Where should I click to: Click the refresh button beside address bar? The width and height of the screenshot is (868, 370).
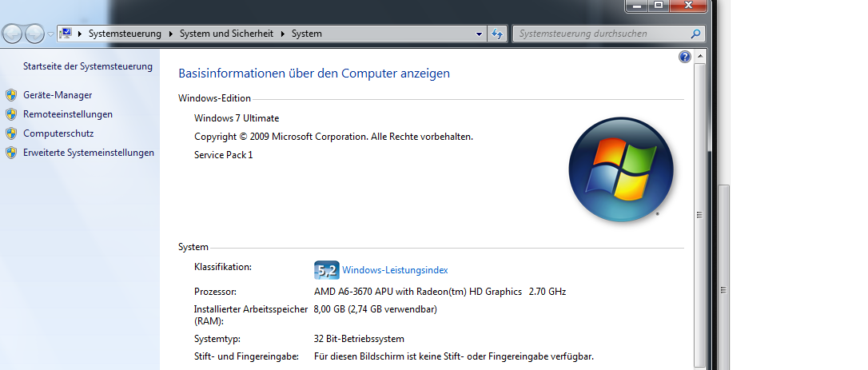[498, 34]
